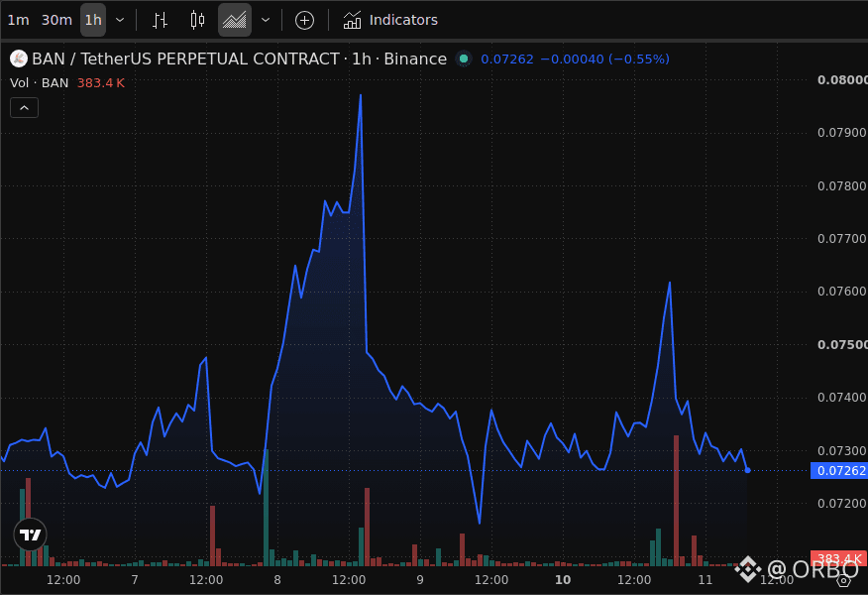Click the date label 8 on time axis

tap(277, 580)
